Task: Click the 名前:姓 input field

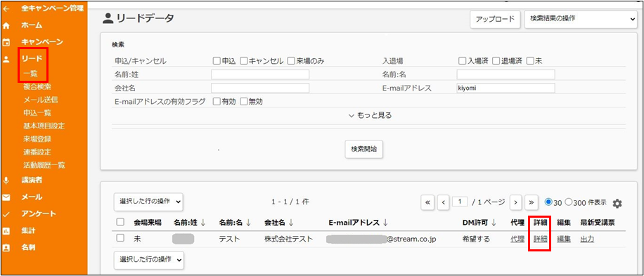Action: 260,74
